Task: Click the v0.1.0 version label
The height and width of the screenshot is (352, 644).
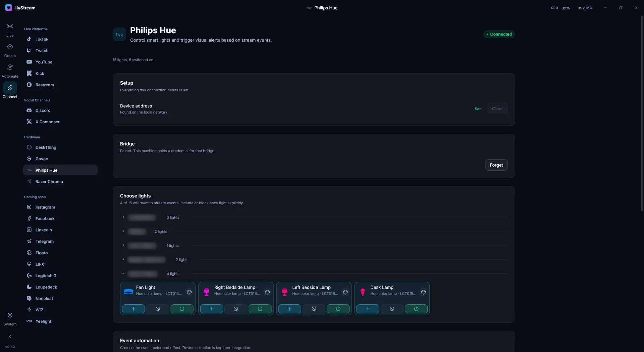Action: coord(10,347)
